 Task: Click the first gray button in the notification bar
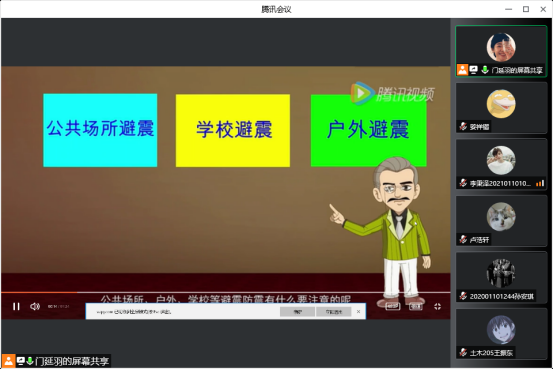[297, 312]
